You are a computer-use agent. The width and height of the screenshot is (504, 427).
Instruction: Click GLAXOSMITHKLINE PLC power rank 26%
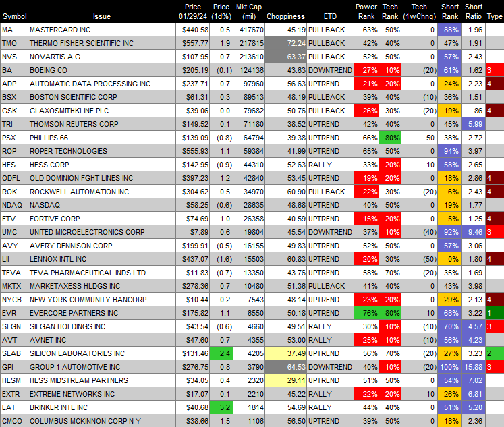click(x=366, y=111)
